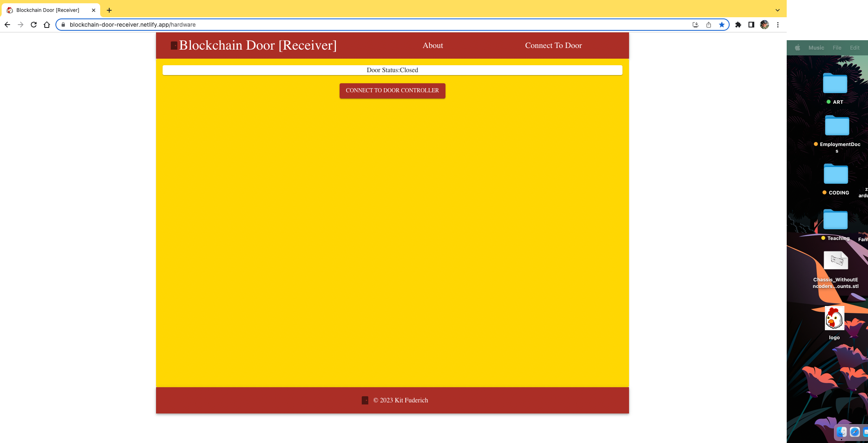Open Chrome three-dot menu

(778, 25)
